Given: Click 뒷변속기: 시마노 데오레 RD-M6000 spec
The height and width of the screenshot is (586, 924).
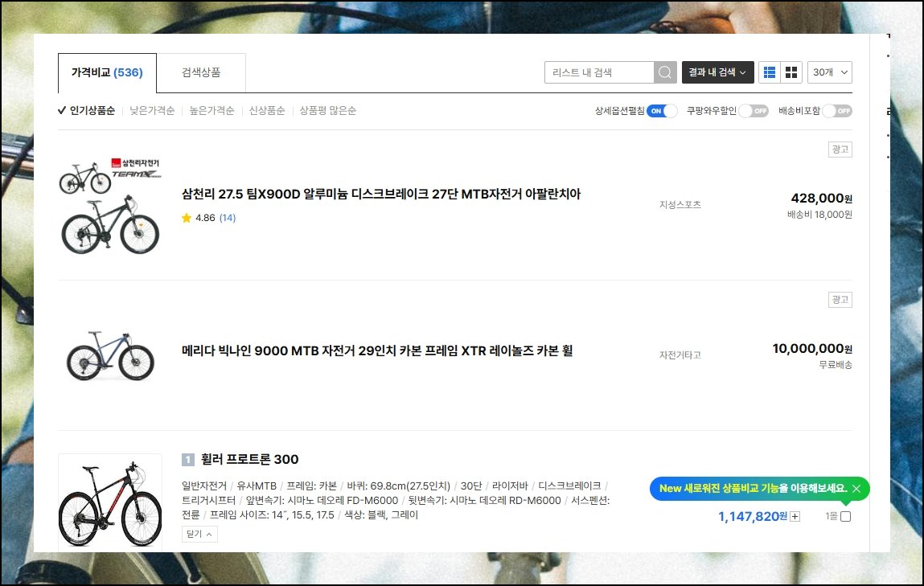Looking at the screenshot, I should 484,501.
